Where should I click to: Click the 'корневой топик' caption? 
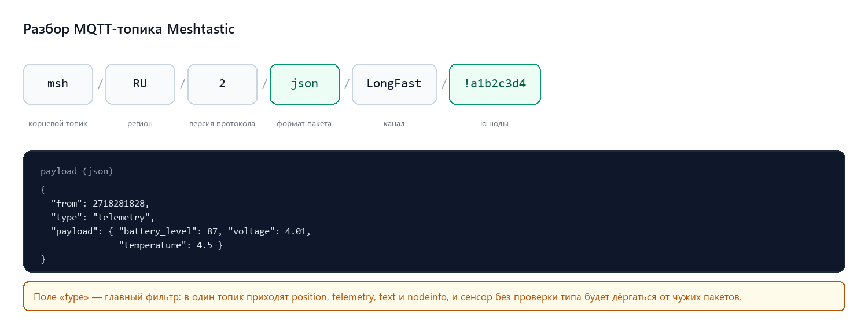click(58, 124)
